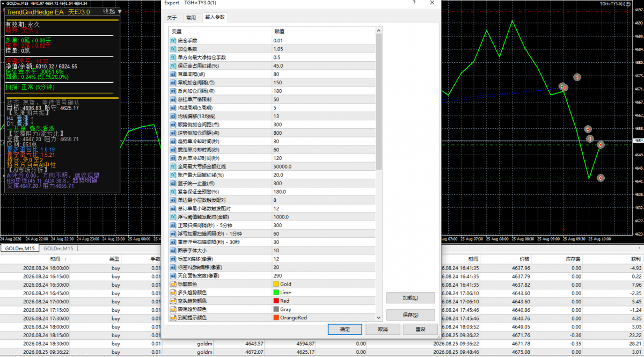Click the icon beside 保证金占用红线(%)
644x357 pixels.
point(173,65)
